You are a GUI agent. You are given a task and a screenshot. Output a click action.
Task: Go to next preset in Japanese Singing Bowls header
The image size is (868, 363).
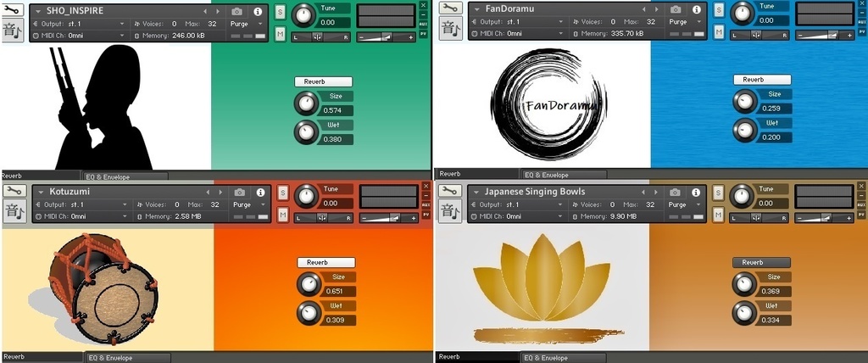click(x=655, y=193)
